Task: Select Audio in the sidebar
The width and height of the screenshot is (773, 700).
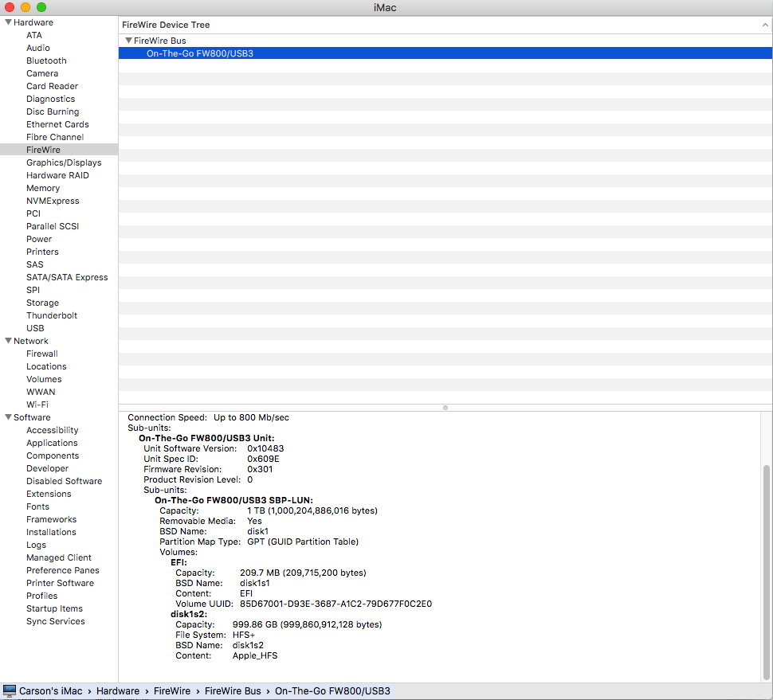Action: coord(38,48)
